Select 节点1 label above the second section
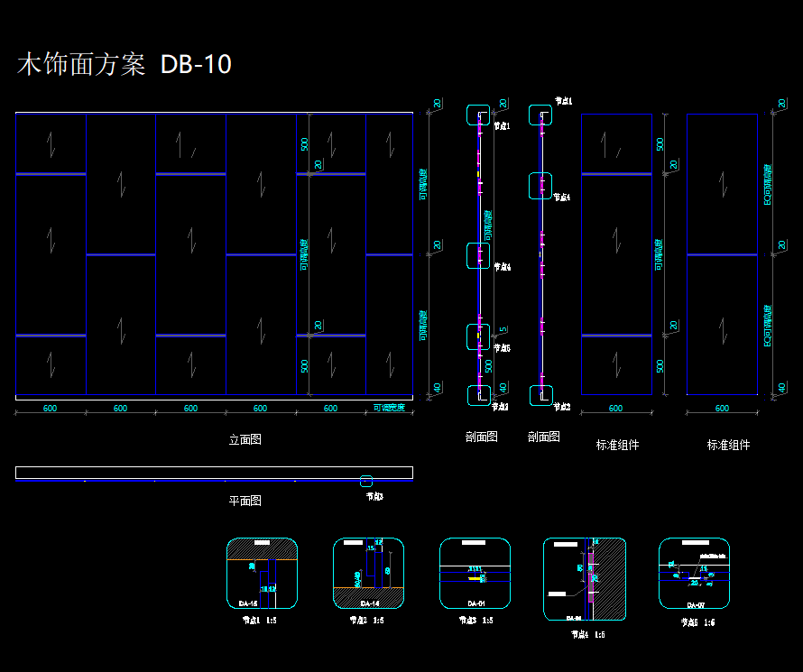 click(563, 101)
